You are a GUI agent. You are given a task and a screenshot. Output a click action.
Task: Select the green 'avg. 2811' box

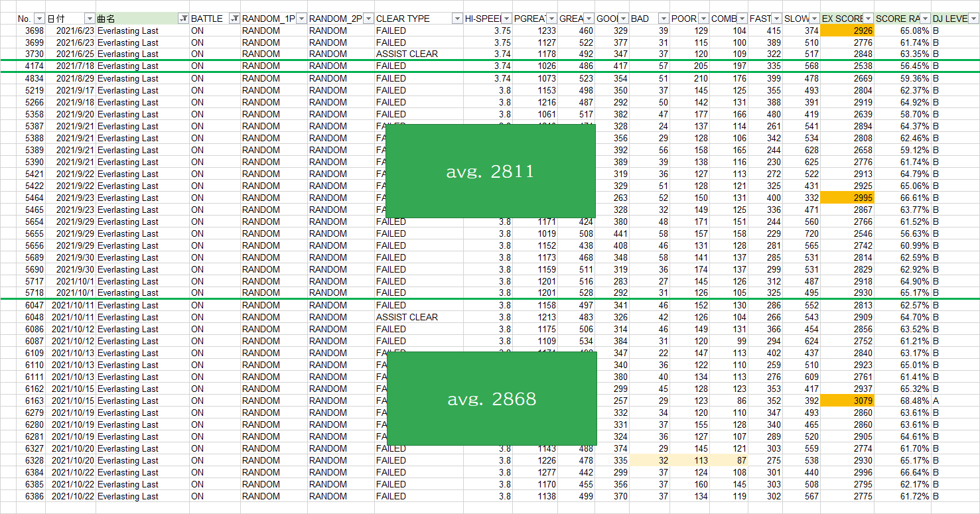coord(490,171)
